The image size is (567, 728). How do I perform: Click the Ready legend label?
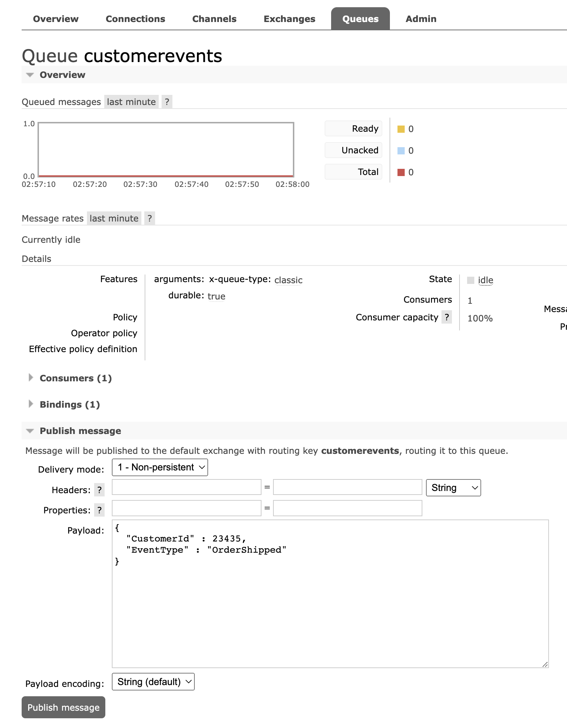point(353,128)
